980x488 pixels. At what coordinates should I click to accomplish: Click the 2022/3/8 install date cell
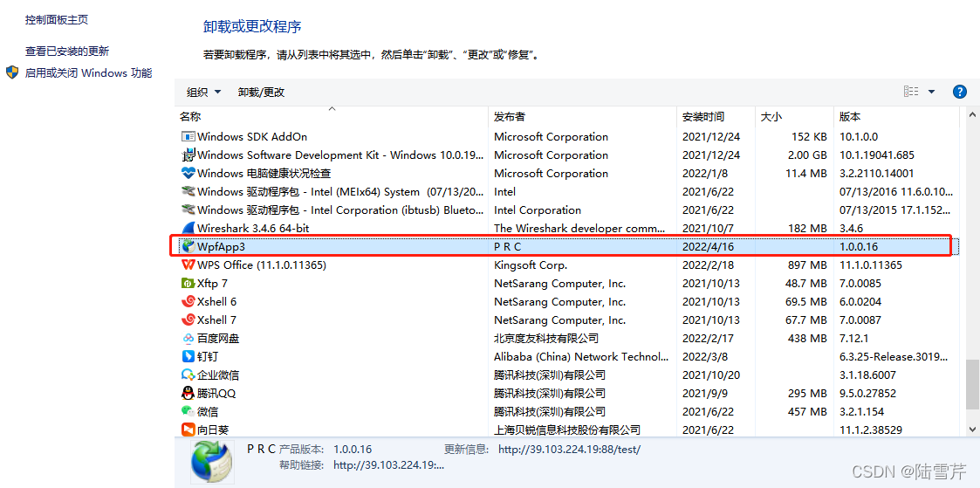click(704, 357)
